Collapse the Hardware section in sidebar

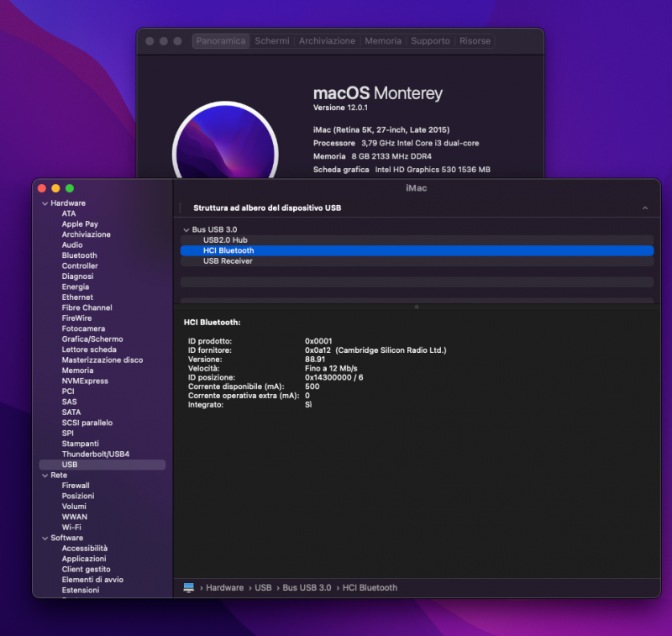[45, 203]
